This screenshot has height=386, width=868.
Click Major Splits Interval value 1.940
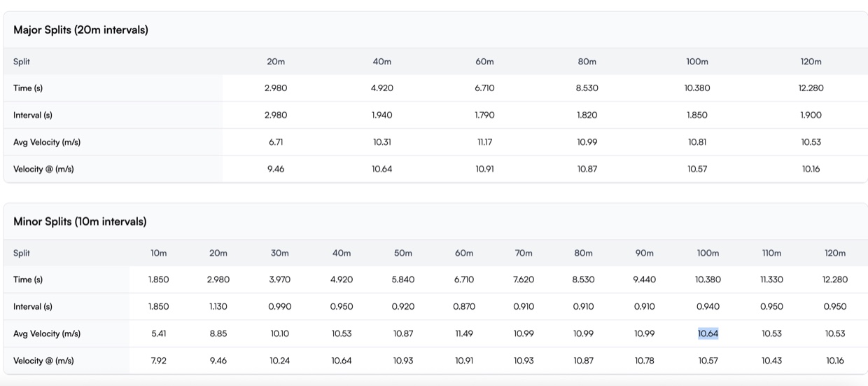[382, 115]
